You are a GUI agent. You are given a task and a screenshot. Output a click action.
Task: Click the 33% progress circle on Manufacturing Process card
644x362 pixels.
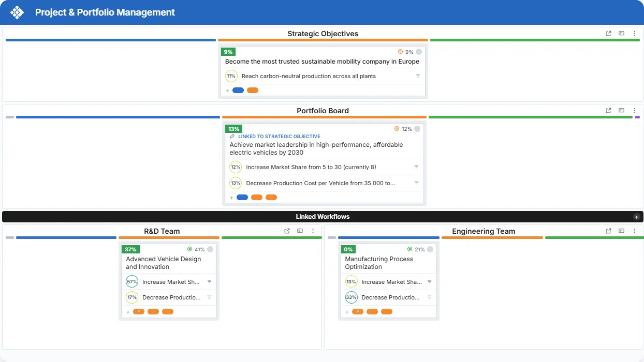[x=352, y=297]
